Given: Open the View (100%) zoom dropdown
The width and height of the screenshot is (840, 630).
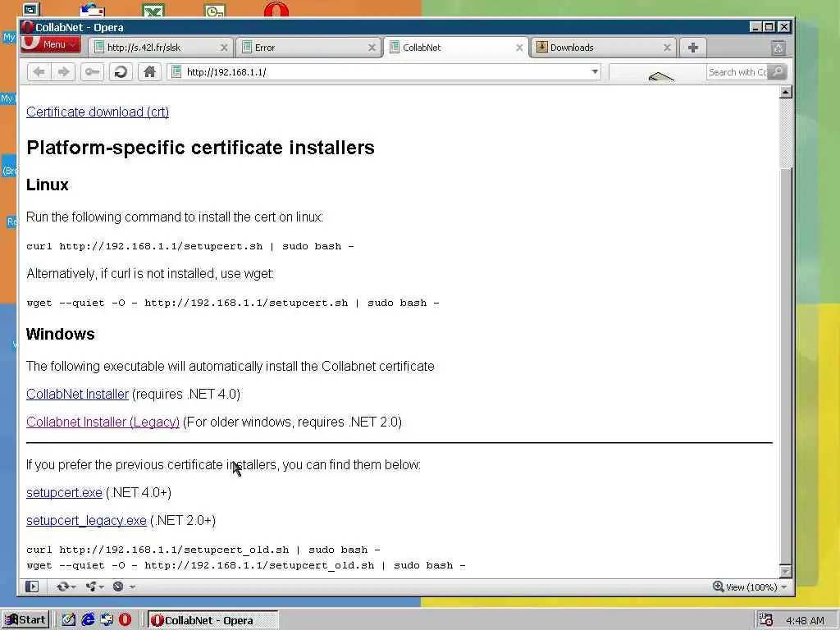Looking at the screenshot, I should tap(756, 587).
